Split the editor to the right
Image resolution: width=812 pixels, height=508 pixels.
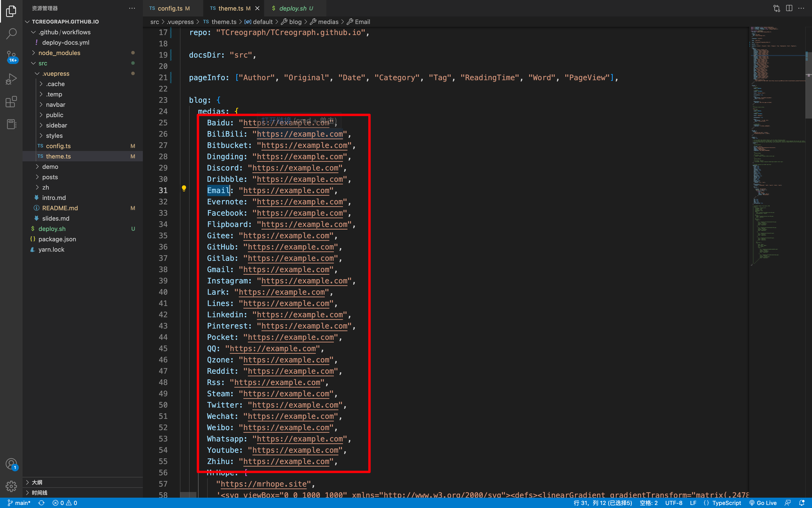click(x=789, y=8)
